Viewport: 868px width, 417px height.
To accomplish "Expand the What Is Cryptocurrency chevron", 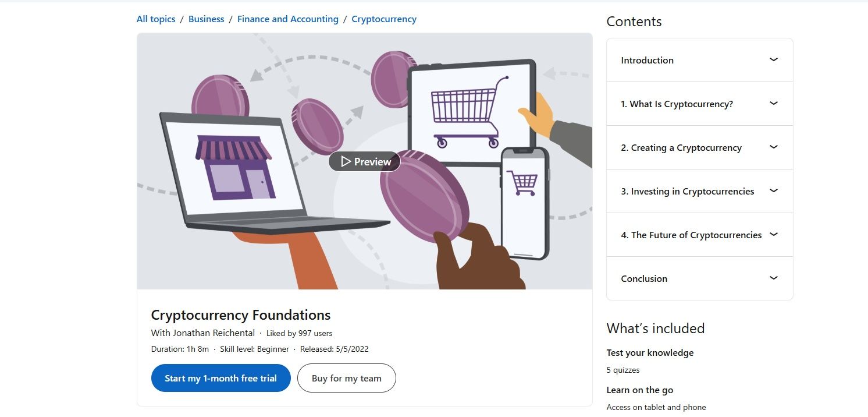I will pyautogui.click(x=773, y=103).
